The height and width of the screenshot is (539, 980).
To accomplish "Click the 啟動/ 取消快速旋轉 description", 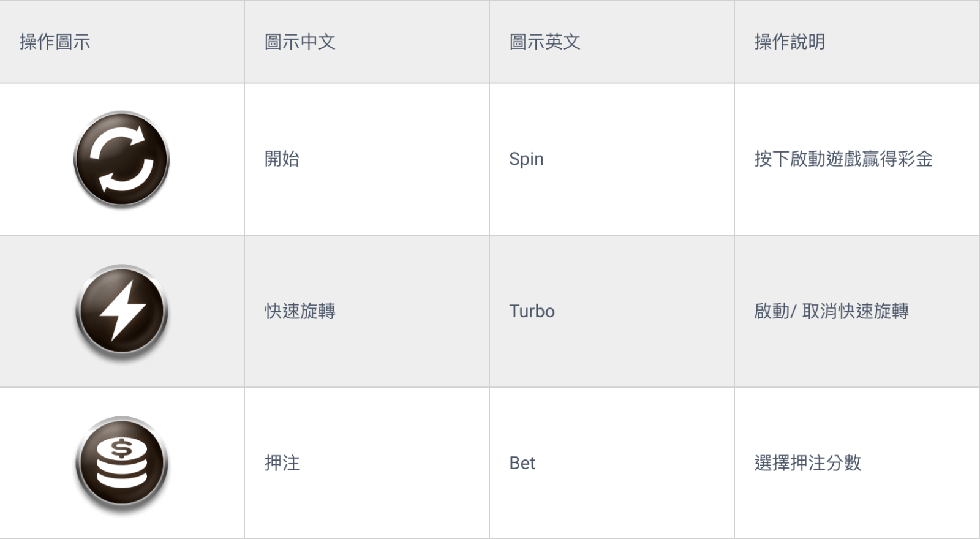I will click(x=832, y=311).
